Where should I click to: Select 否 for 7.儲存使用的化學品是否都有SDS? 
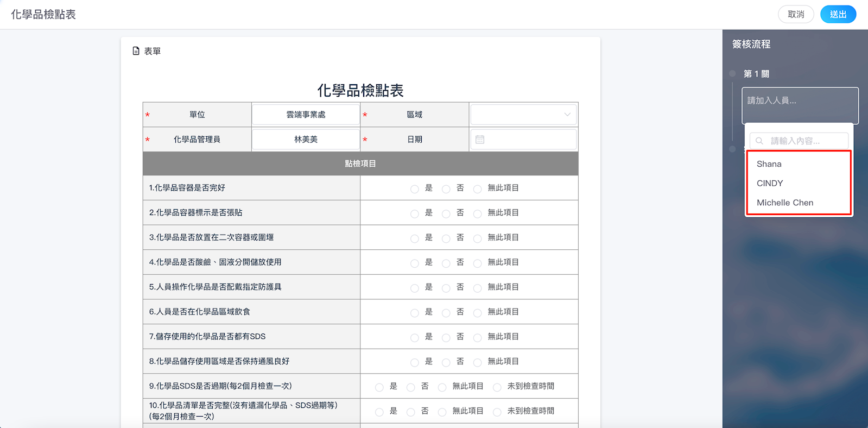[x=446, y=338]
